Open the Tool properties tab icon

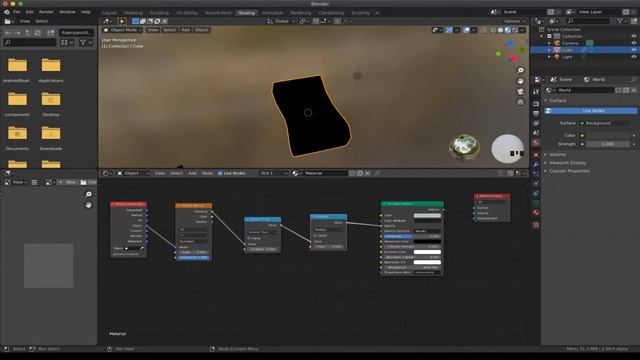coord(536,92)
